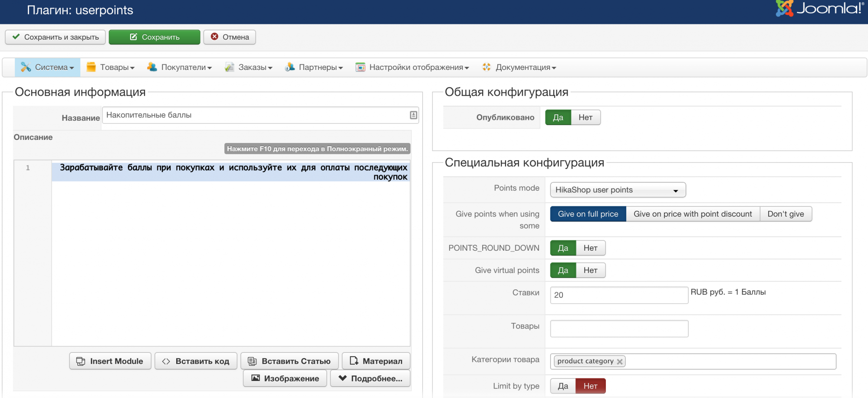Set Limit by type to Да
The height and width of the screenshot is (398, 868).
[x=563, y=386]
